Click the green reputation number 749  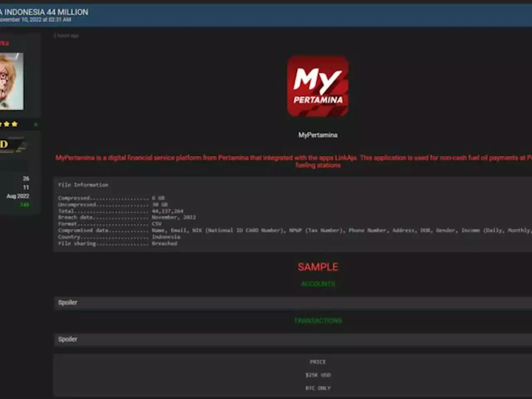25,205
